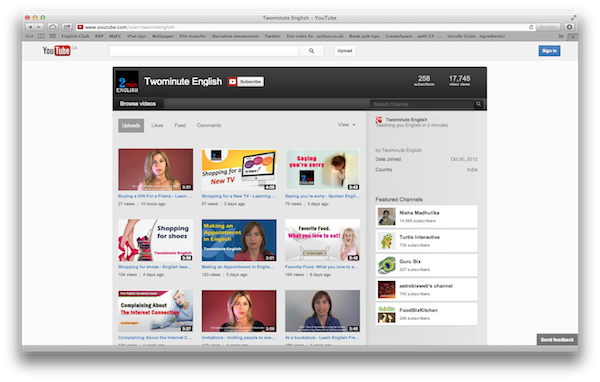Open the Bookmarks book icon

[x=41, y=36]
